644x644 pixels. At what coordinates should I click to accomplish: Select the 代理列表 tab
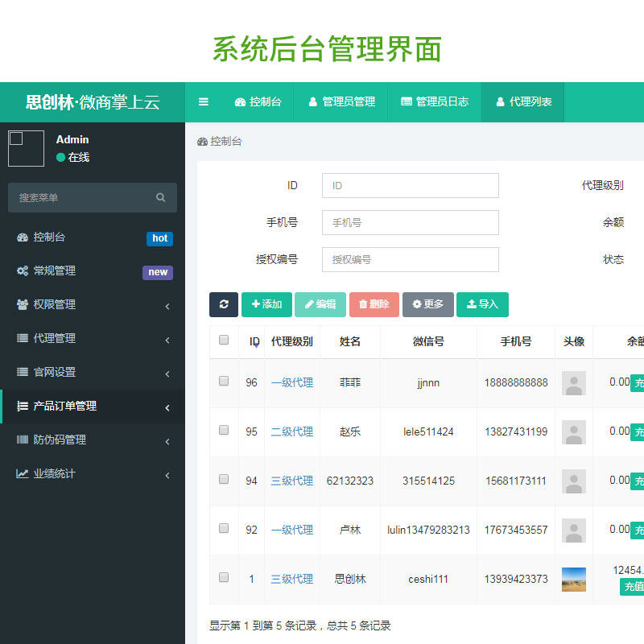pos(522,102)
